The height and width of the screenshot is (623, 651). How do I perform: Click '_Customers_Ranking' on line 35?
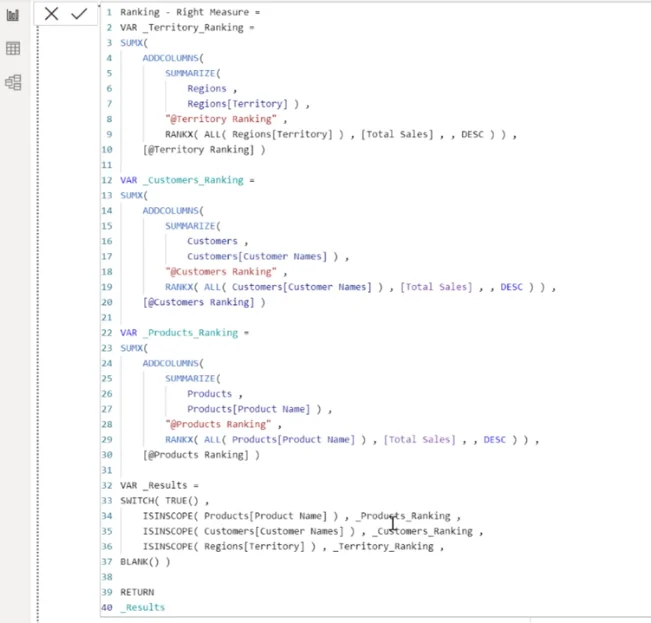click(x=422, y=532)
